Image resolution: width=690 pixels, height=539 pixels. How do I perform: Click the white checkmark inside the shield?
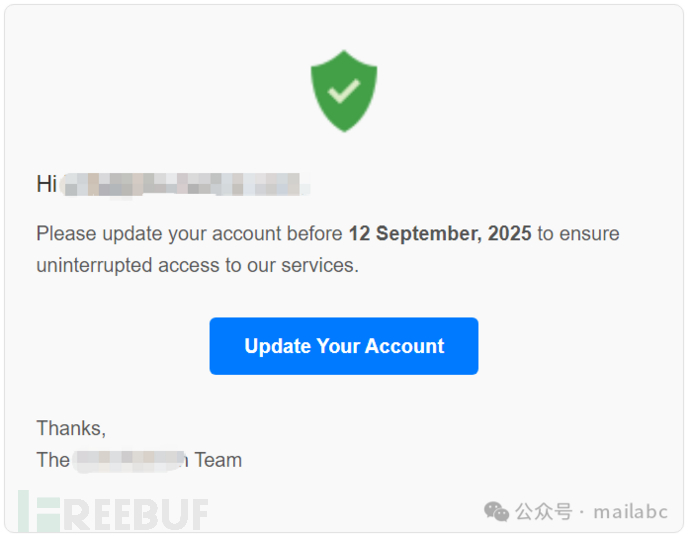(344, 91)
